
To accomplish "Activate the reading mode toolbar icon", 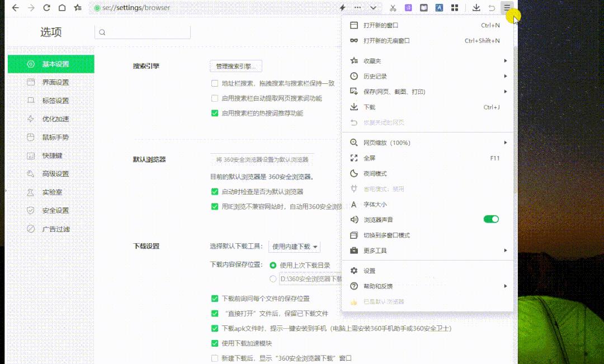I will click(423, 7).
